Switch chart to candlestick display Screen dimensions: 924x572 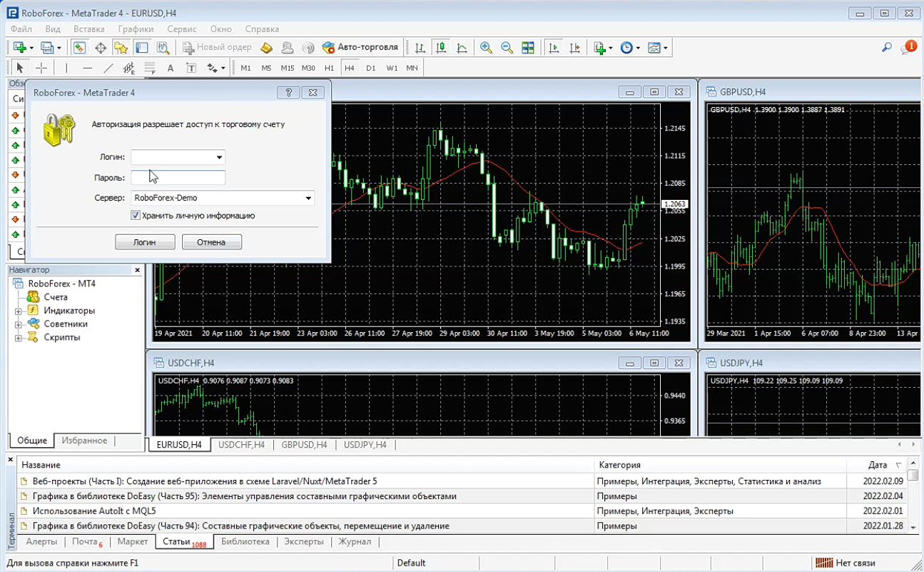click(441, 48)
